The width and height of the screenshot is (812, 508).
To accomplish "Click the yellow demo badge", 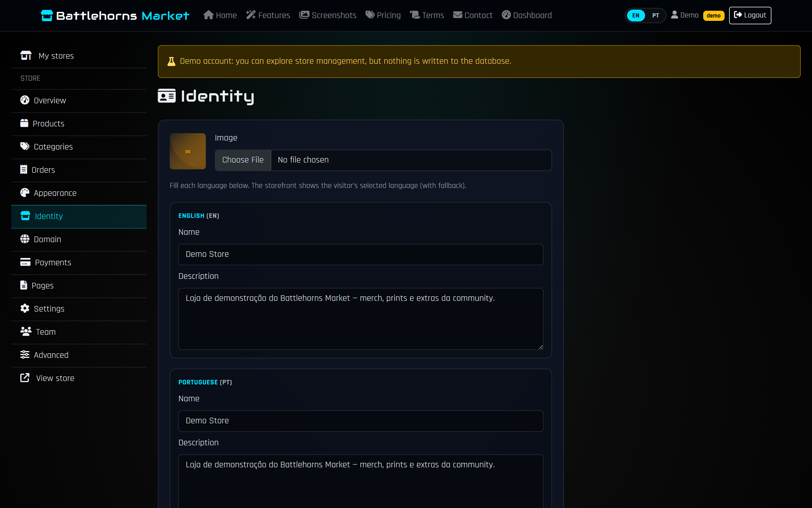I will coord(713,16).
